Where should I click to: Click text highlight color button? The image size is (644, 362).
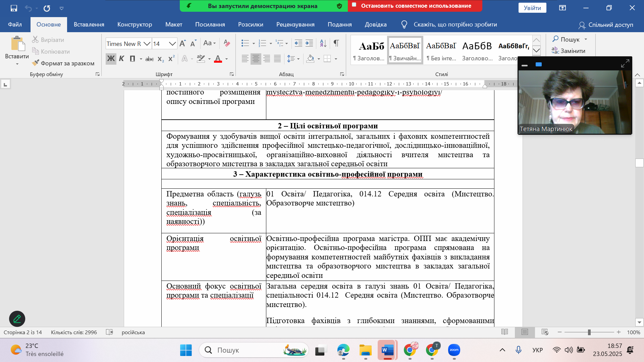[x=201, y=59]
